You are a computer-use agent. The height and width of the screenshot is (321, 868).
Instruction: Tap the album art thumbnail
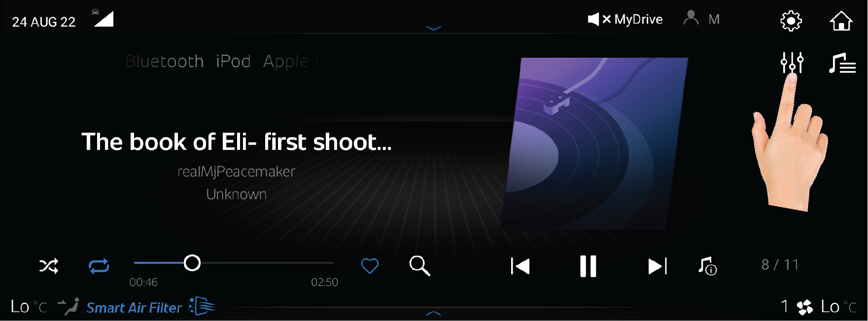click(x=594, y=143)
